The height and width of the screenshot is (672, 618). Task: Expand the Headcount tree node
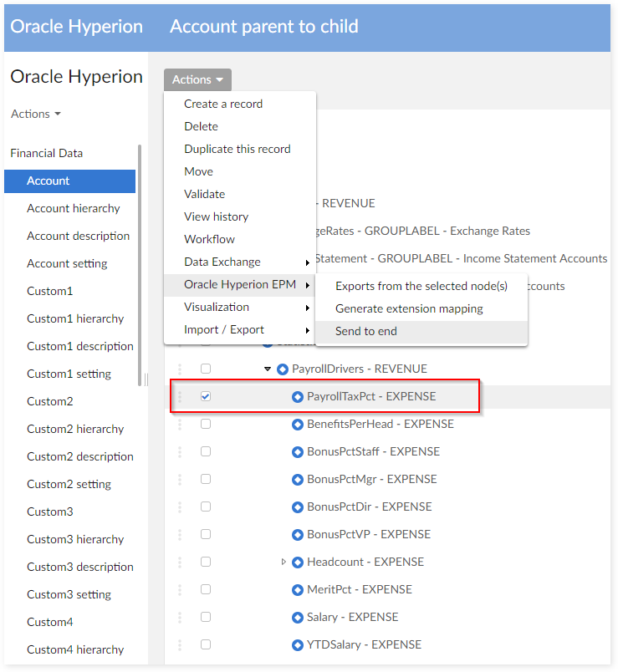tap(283, 562)
